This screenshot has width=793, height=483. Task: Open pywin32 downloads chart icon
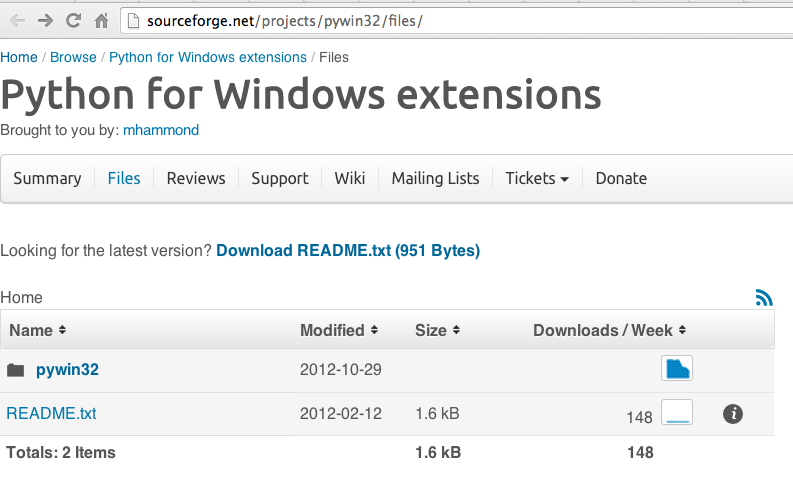(x=677, y=369)
